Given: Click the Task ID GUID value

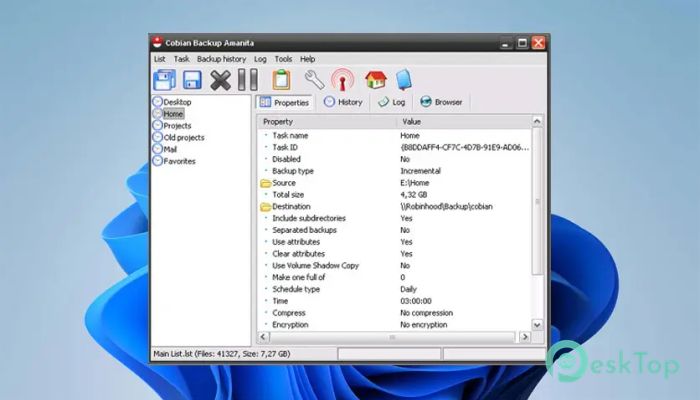Looking at the screenshot, I should 465,147.
